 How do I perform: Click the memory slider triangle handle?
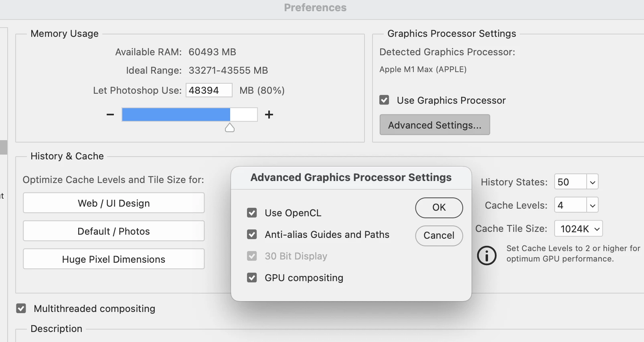(230, 128)
